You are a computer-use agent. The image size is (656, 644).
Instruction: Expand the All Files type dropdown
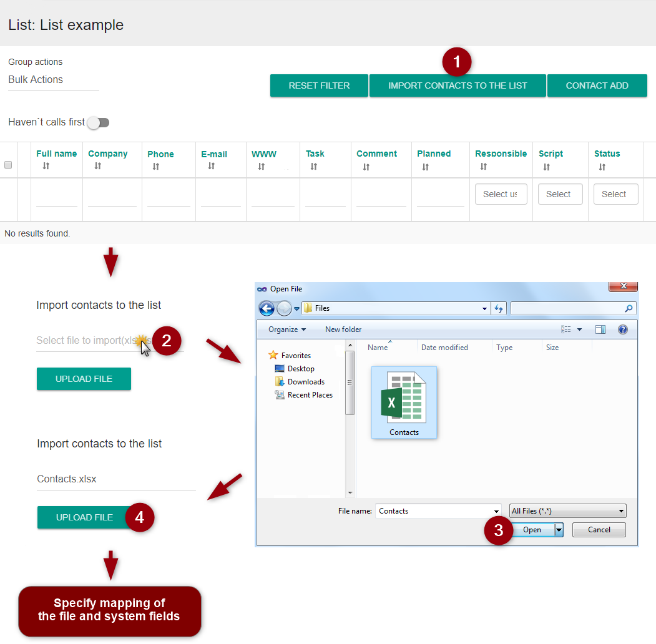click(x=567, y=511)
